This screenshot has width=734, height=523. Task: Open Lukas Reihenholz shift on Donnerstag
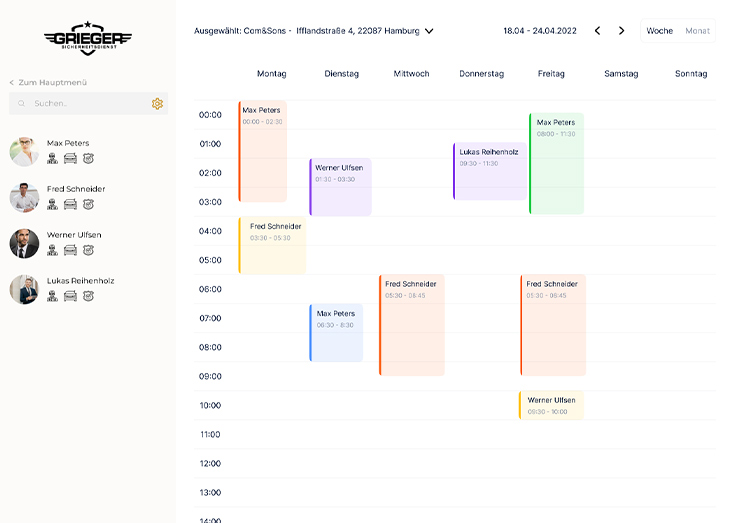click(x=488, y=171)
